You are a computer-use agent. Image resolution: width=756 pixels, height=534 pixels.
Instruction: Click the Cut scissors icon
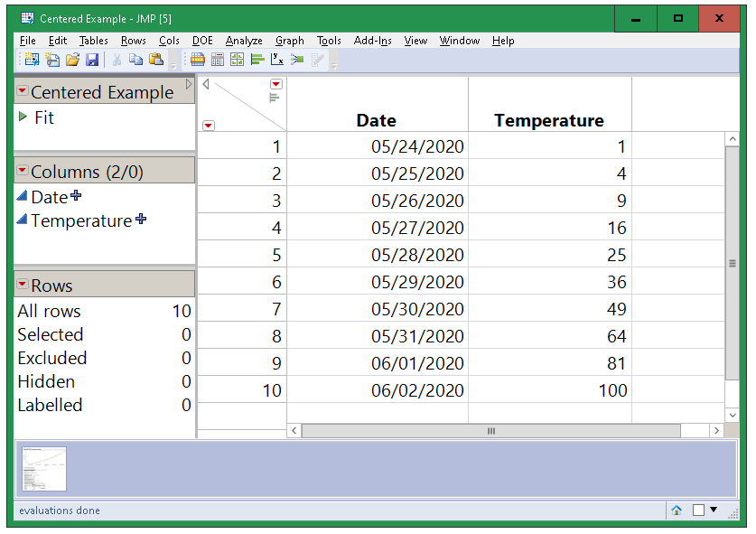(x=117, y=60)
